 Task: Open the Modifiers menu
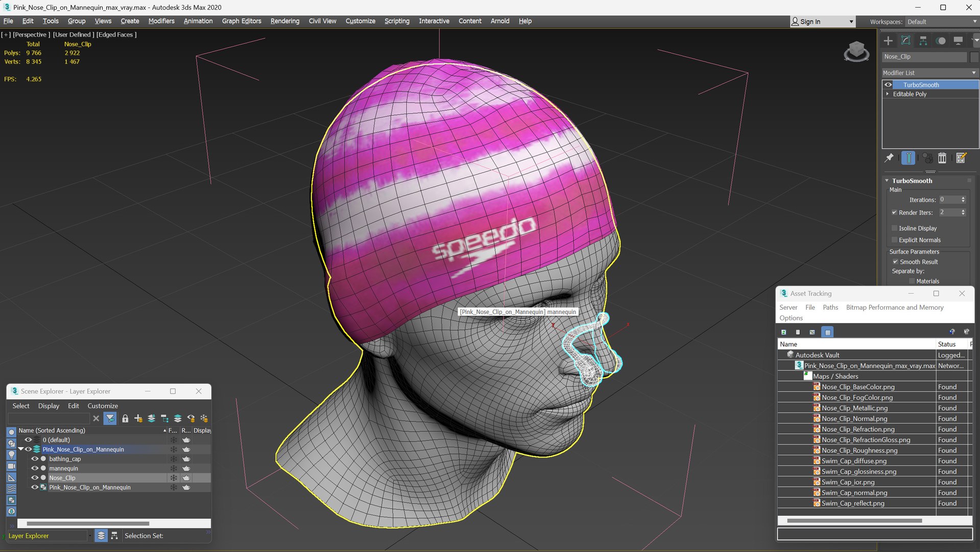pos(161,21)
